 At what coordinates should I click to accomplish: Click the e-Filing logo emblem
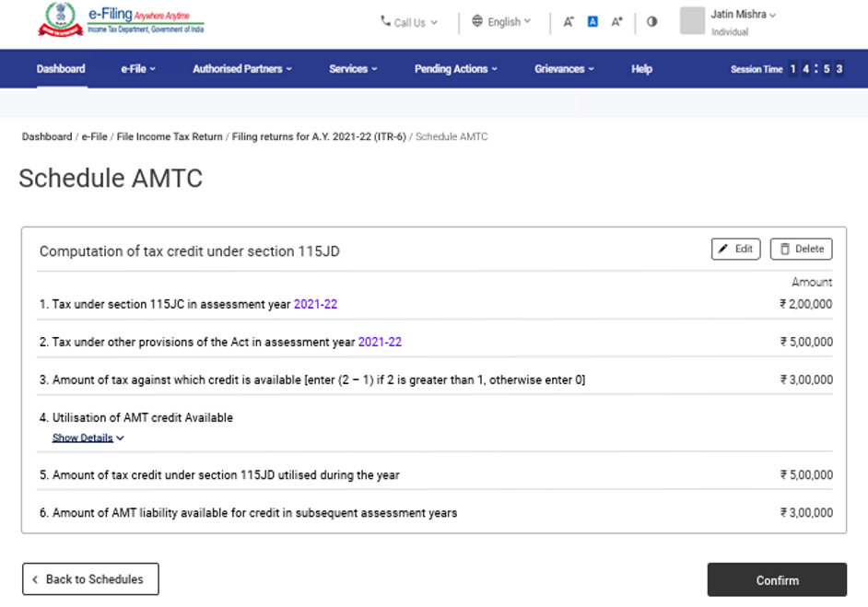[x=60, y=20]
